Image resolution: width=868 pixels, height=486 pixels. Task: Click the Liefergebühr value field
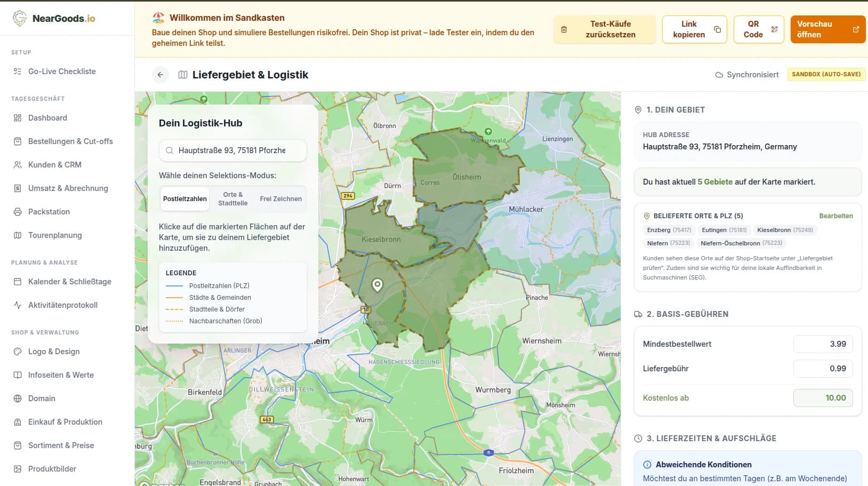tap(823, 369)
